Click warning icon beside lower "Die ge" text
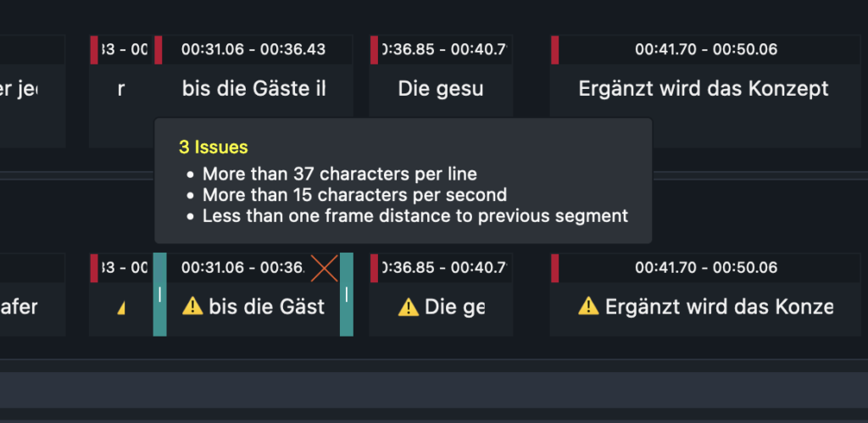Screen dimensions: 868x423 (x=409, y=307)
